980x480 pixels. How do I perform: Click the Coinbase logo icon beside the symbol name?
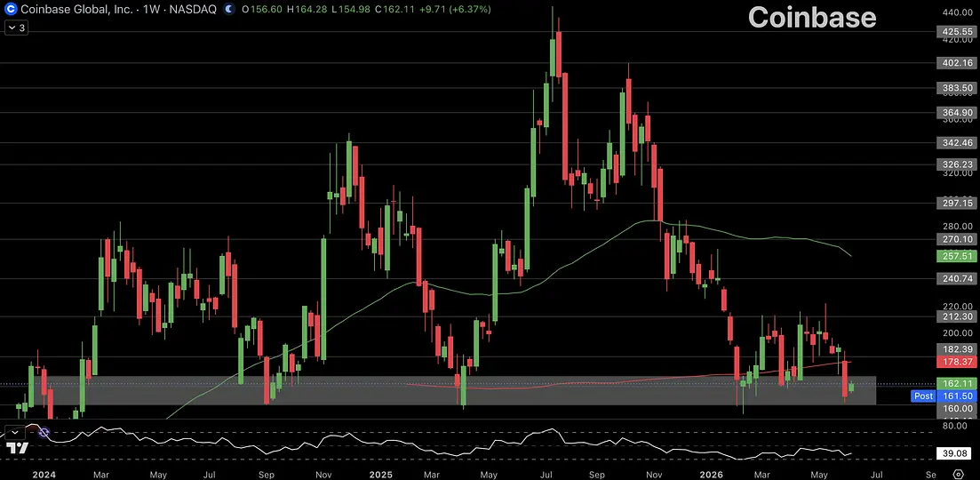pyautogui.click(x=10, y=10)
